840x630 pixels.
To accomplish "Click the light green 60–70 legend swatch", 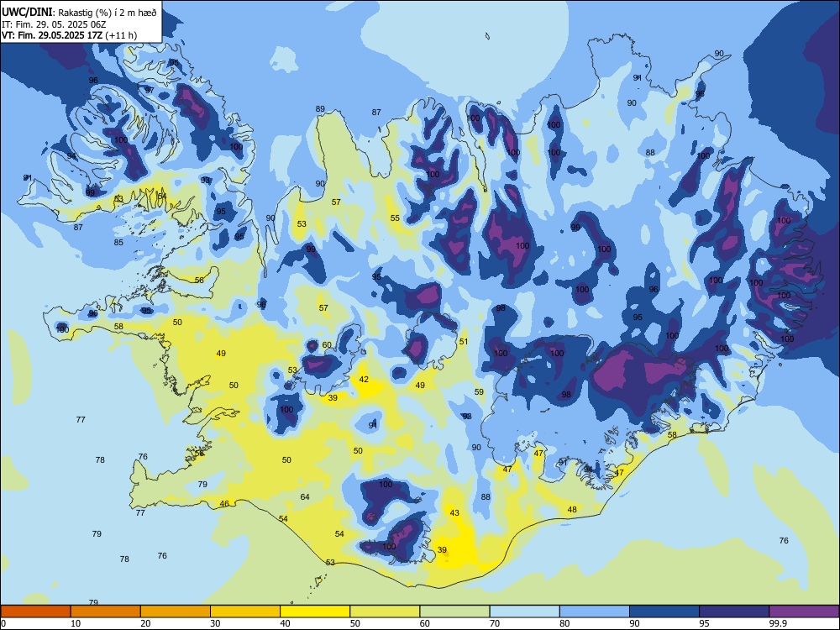I will [454, 612].
